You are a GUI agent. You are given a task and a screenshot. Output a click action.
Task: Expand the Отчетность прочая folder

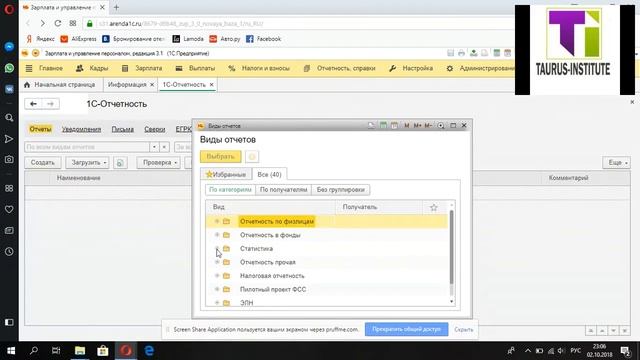(x=217, y=262)
